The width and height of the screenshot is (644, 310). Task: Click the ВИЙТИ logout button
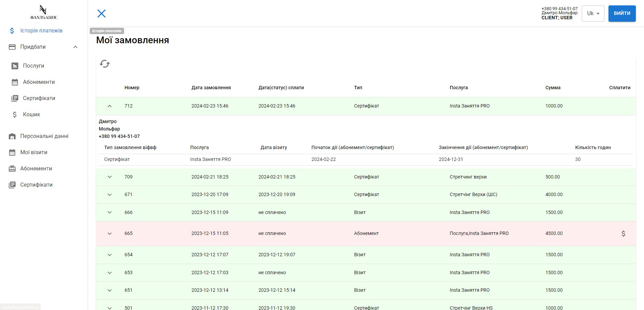coord(622,14)
